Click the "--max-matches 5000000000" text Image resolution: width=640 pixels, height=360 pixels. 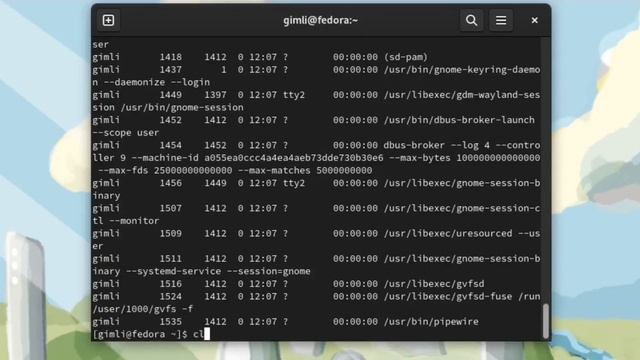(x=305, y=171)
